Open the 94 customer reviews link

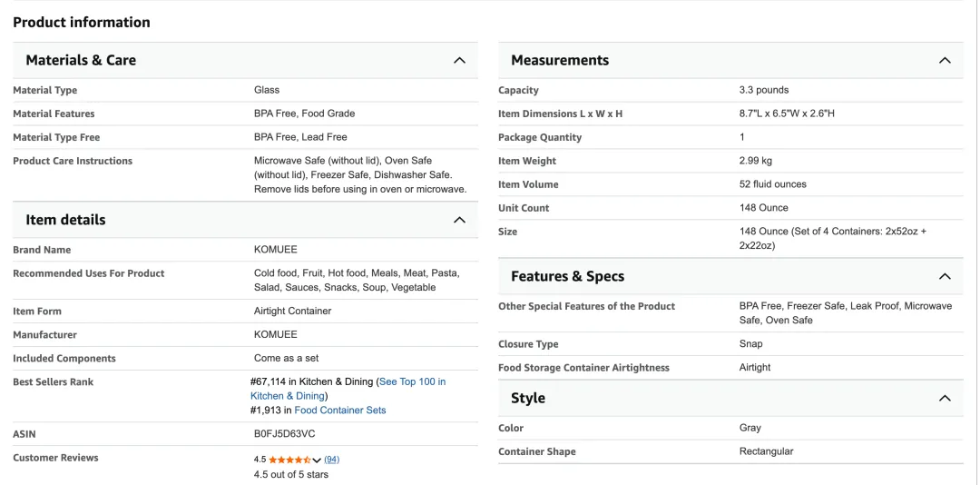point(332,460)
